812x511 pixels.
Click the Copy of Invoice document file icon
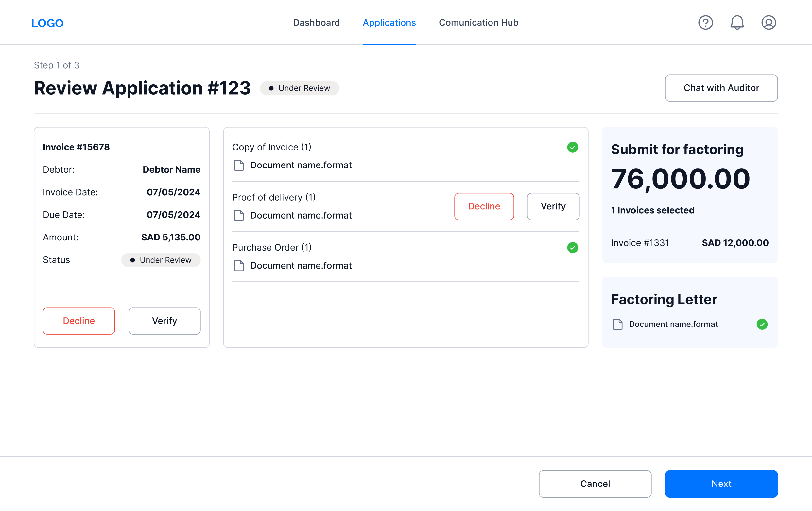(x=239, y=165)
